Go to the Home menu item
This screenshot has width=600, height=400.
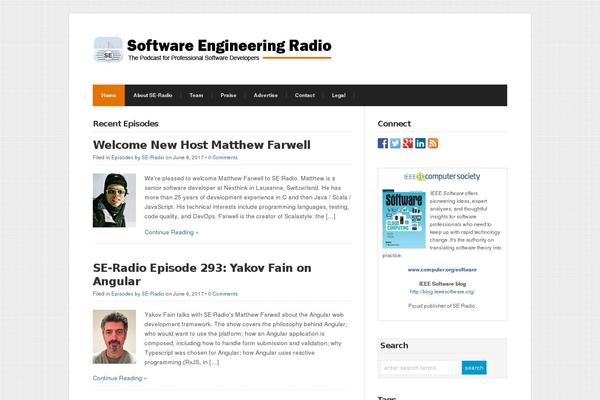(x=109, y=95)
